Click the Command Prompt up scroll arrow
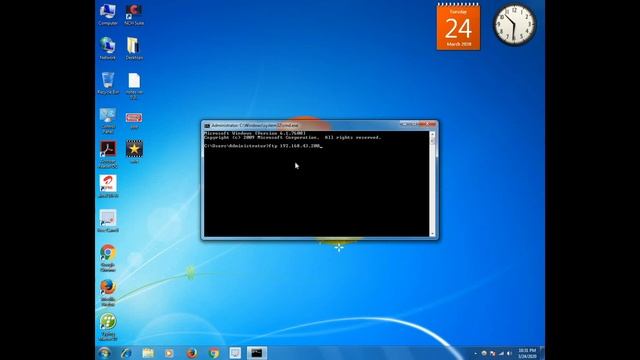The height and width of the screenshot is (360, 640). (432, 134)
